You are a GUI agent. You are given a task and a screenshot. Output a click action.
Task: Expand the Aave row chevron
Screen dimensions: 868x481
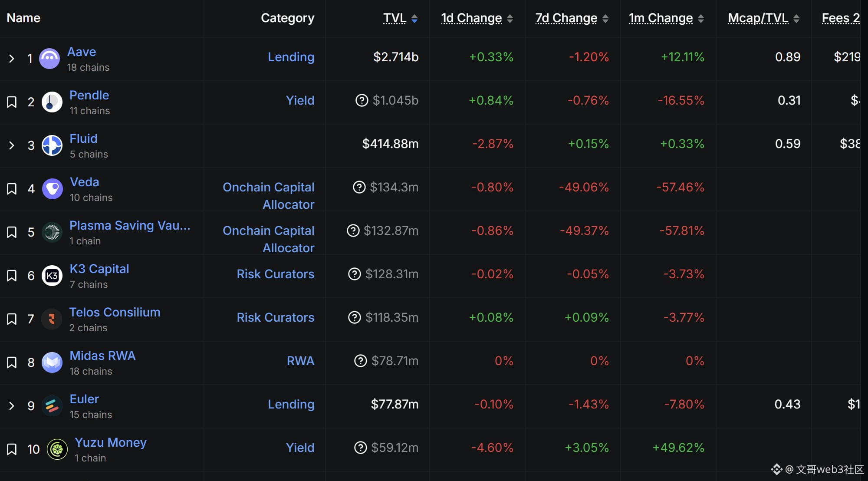(12, 59)
